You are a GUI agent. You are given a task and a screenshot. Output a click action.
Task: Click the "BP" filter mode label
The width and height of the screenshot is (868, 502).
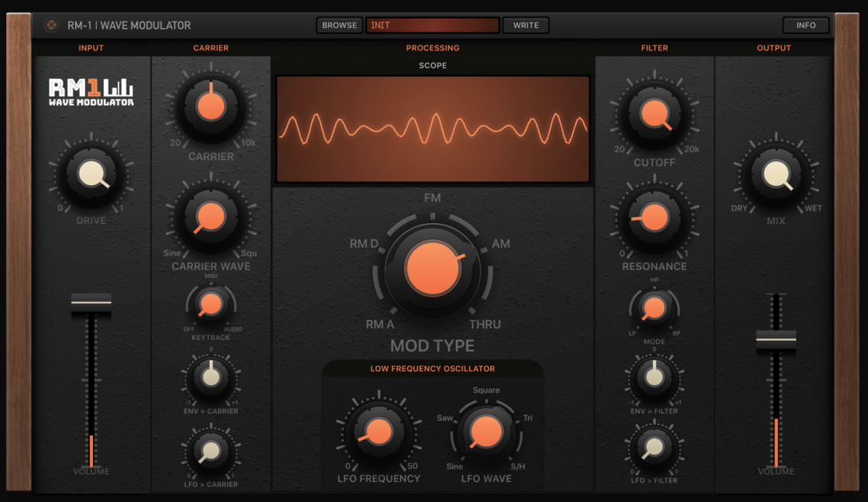[676, 334]
